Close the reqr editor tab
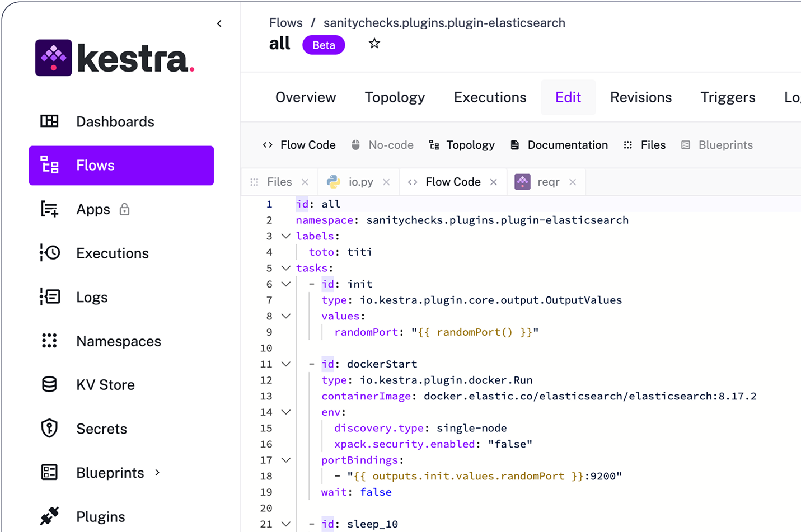Image resolution: width=801 pixels, height=532 pixels. [573, 182]
